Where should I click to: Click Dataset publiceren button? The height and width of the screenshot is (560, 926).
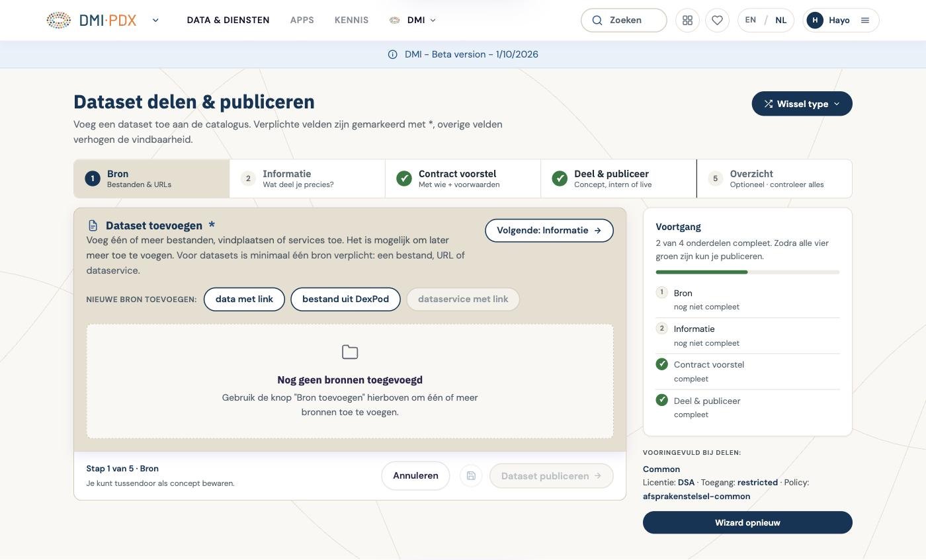(x=552, y=476)
